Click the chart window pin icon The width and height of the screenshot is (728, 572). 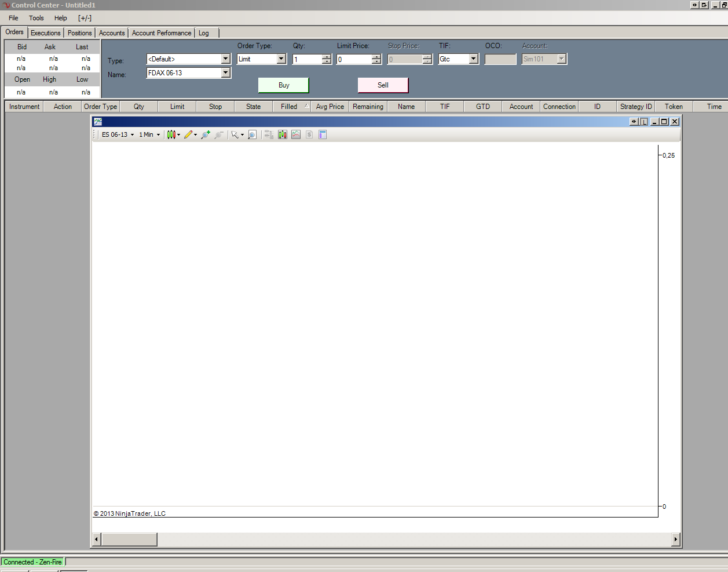pos(643,122)
